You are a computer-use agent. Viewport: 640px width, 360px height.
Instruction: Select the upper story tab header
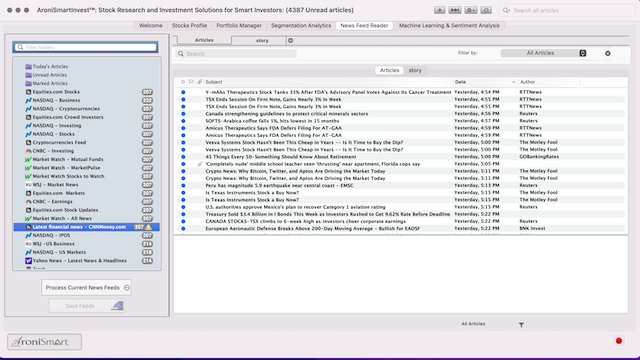pos(262,40)
